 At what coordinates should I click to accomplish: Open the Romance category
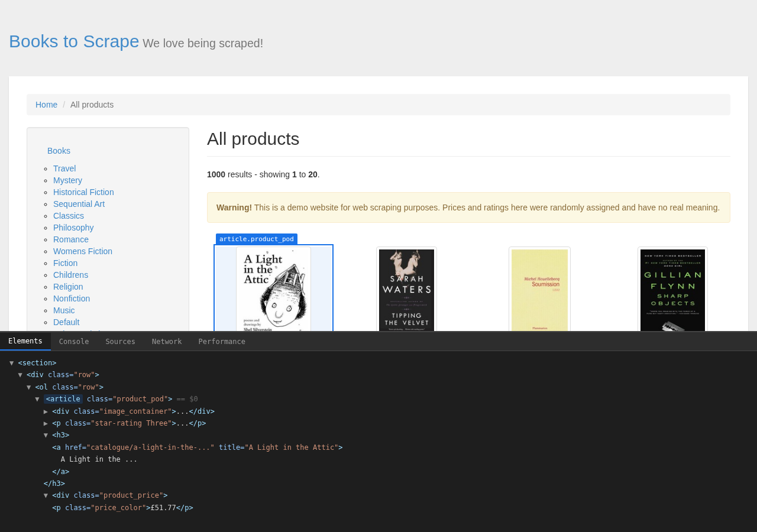click(x=71, y=239)
